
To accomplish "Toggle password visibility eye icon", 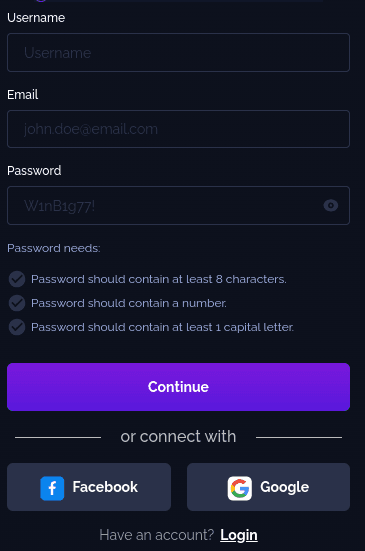I will point(331,205).
